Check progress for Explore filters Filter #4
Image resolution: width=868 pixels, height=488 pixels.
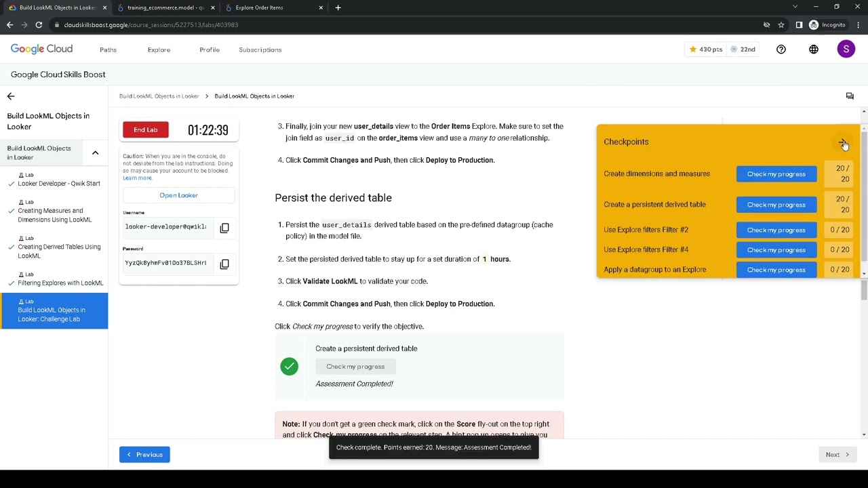coord(776,250)
